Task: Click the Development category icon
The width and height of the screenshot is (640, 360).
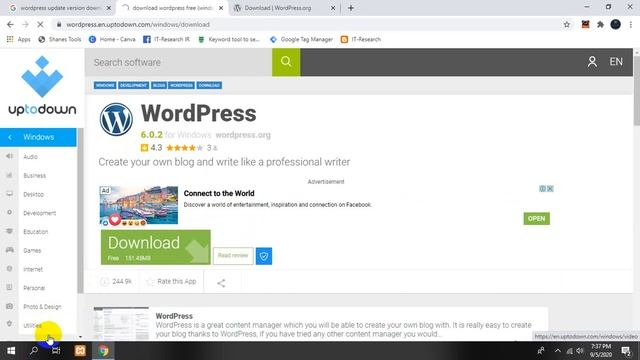Action: [x=9, y=213]
